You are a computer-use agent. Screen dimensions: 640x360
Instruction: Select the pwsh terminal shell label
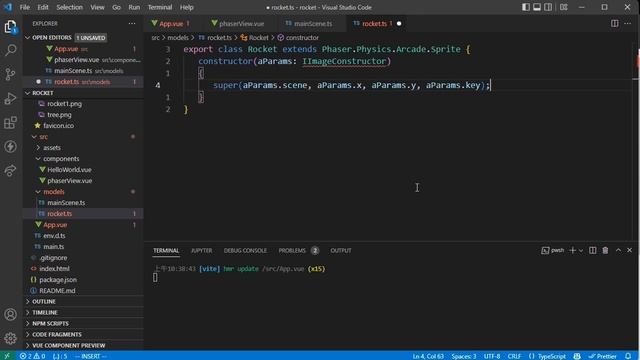coord(553,250)
